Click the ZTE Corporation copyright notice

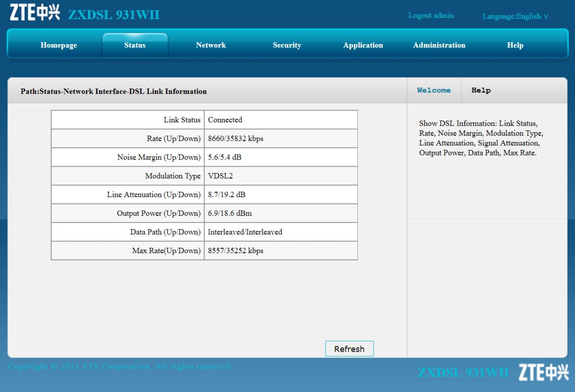[x=120, y=366]
